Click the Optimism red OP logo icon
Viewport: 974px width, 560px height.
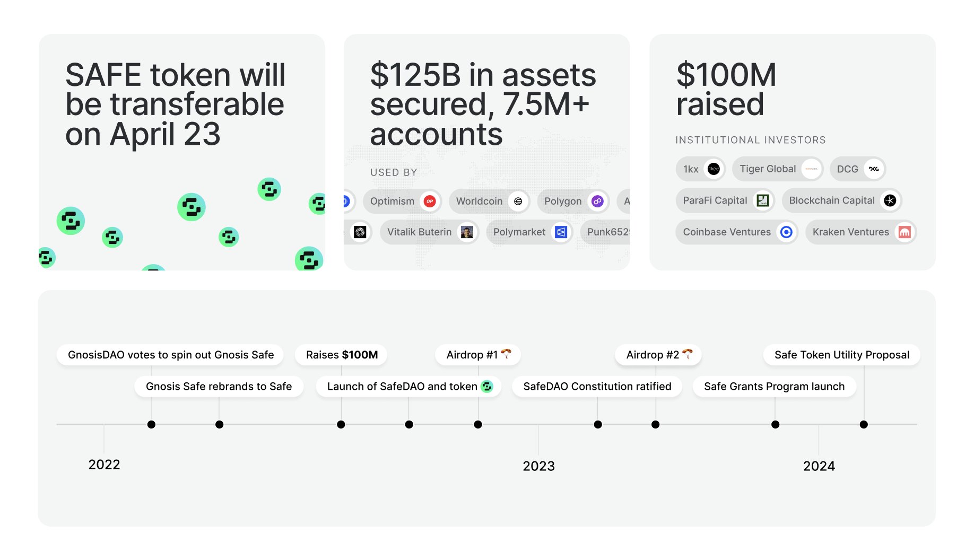[430, 202]
